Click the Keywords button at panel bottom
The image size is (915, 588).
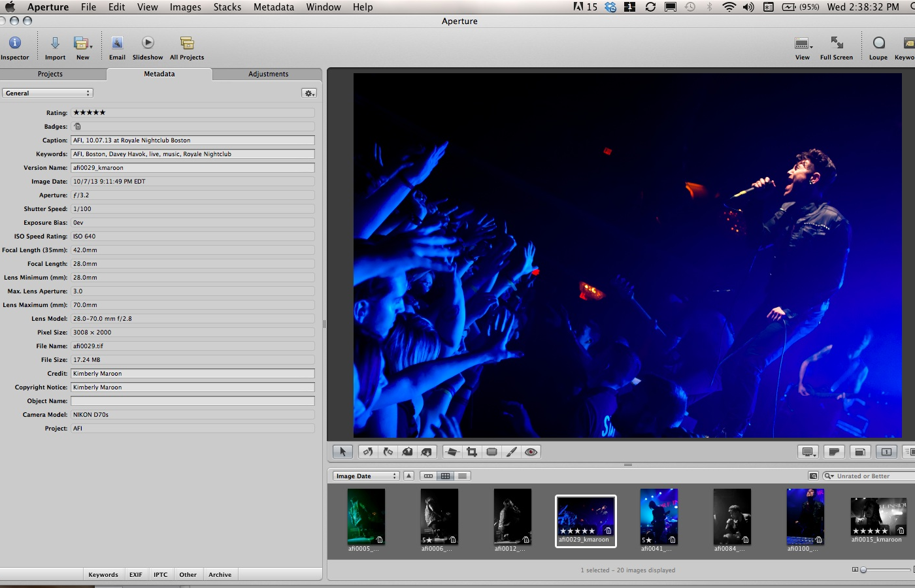coord(103,575)
